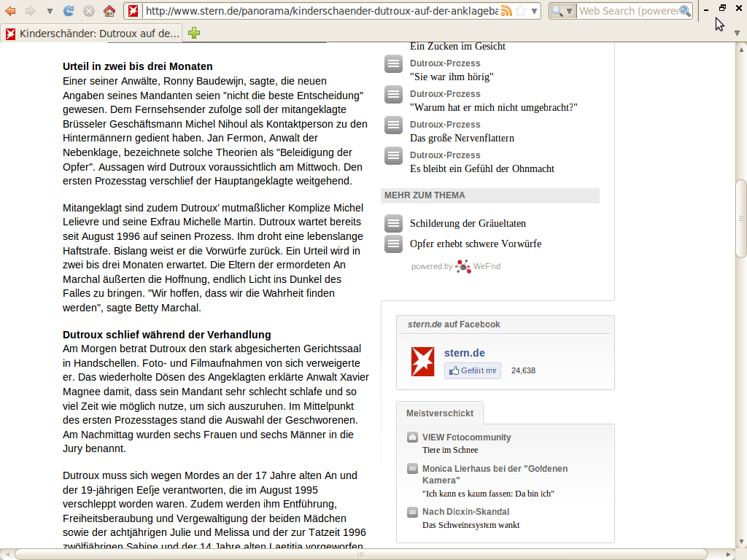
Task: Open "Warum hat er mich nicht umgebracht?"
Action: pos(494,107)
